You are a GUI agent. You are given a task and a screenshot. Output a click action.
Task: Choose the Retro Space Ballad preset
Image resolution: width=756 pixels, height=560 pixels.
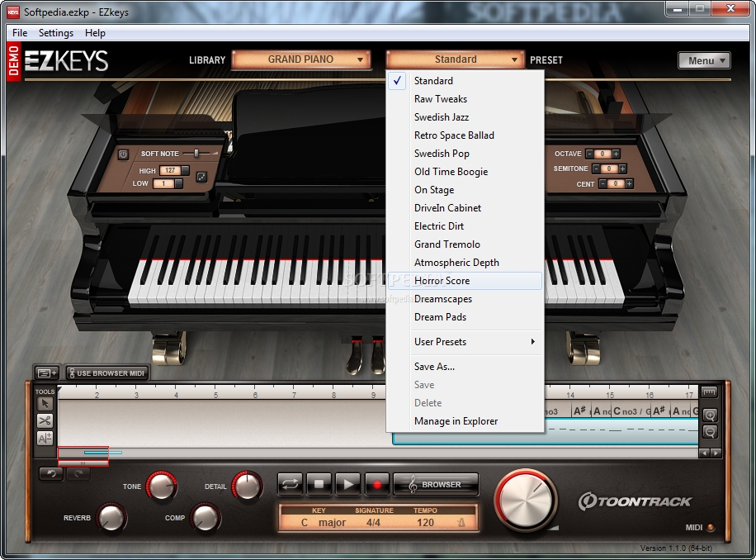point(465,135)
